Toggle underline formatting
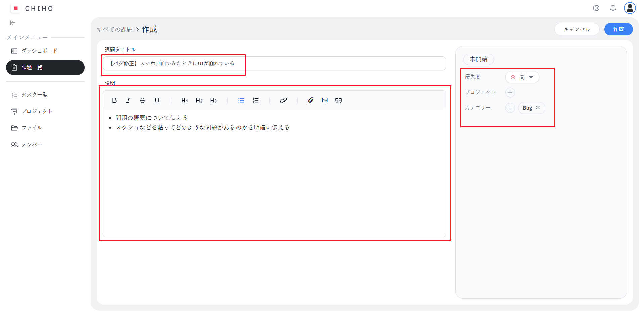The image size is (644, 315). [x=157, y=100]
